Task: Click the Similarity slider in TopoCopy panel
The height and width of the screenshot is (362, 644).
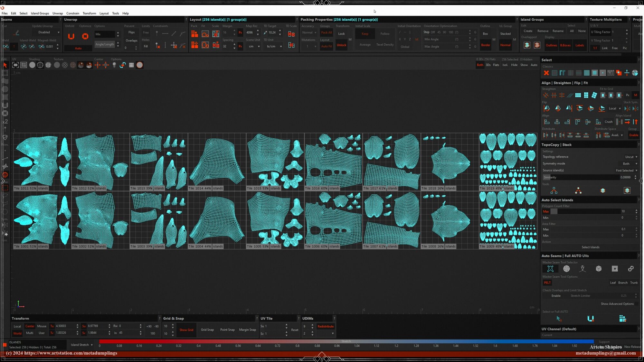Action: pyautogui.click(x=580, y=177)
